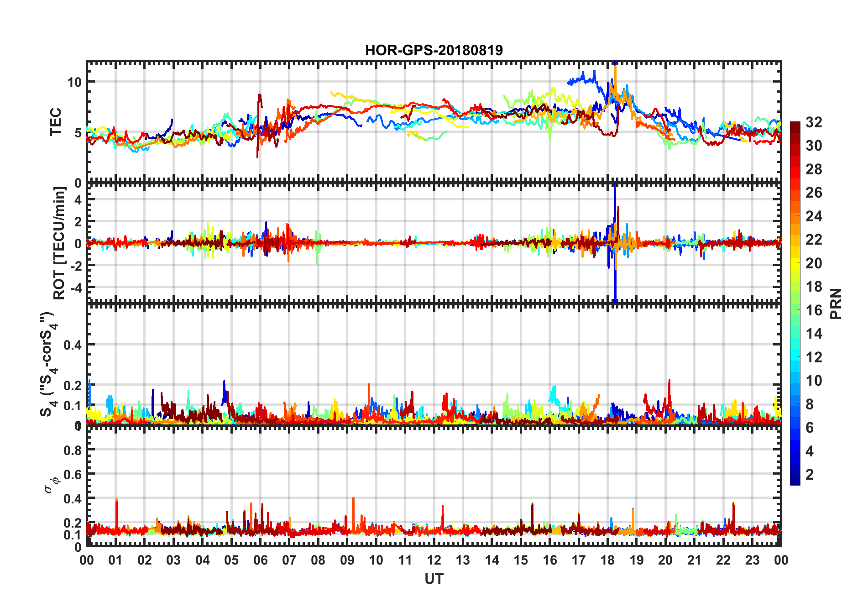The height and width of the screenshot is (607, 868).
Task: Click ROT axis tick value -2
Action: [76, 266]
